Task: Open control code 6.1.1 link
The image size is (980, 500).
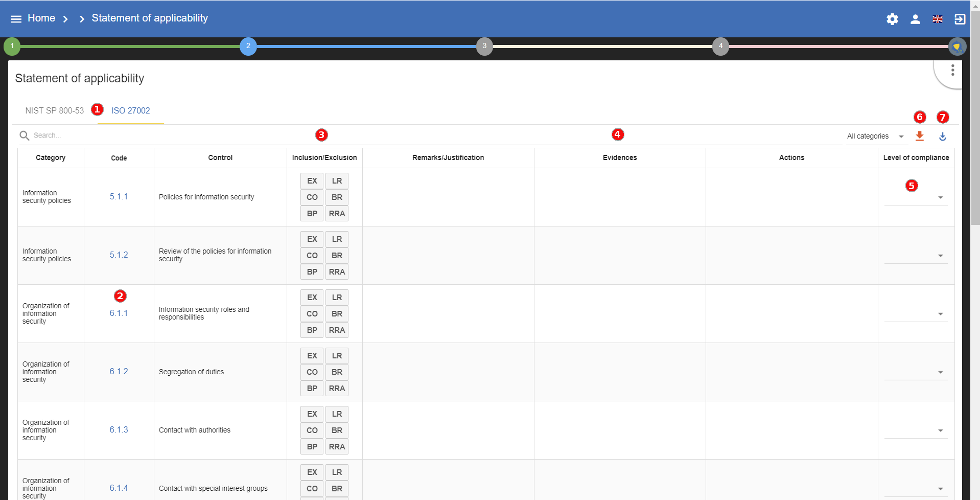Action: click(119, 313)
